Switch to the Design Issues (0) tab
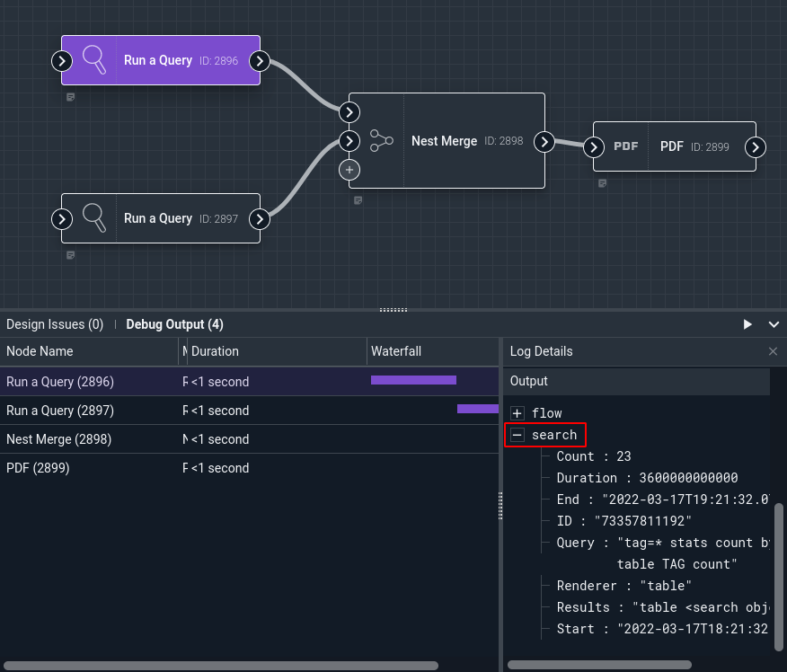 click(55, 324)
